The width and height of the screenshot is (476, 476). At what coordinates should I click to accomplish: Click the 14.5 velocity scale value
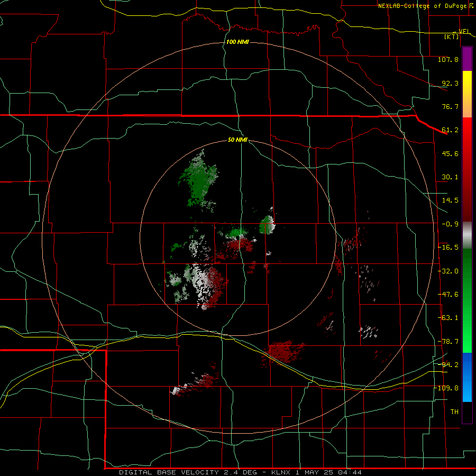point(450,200)
